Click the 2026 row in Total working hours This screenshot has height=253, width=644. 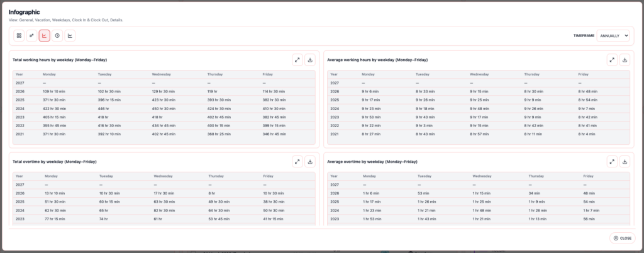pyautogui.click(x=164, y=91)
